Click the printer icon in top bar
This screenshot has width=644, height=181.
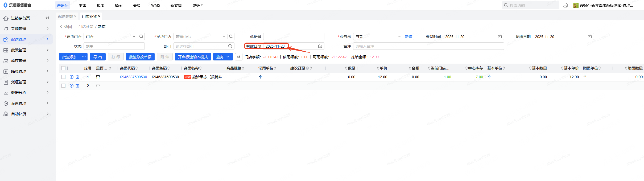click(x=565, y=5)
